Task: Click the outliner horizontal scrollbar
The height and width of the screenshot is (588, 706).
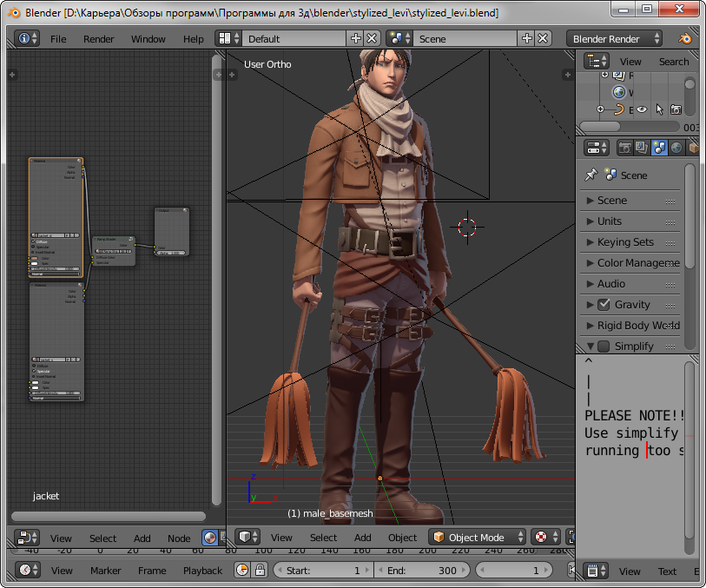Action: click(x=600, y=127)
